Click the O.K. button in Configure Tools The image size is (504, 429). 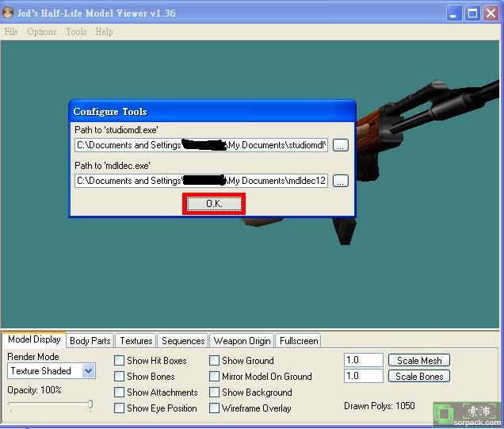point(214,204)
